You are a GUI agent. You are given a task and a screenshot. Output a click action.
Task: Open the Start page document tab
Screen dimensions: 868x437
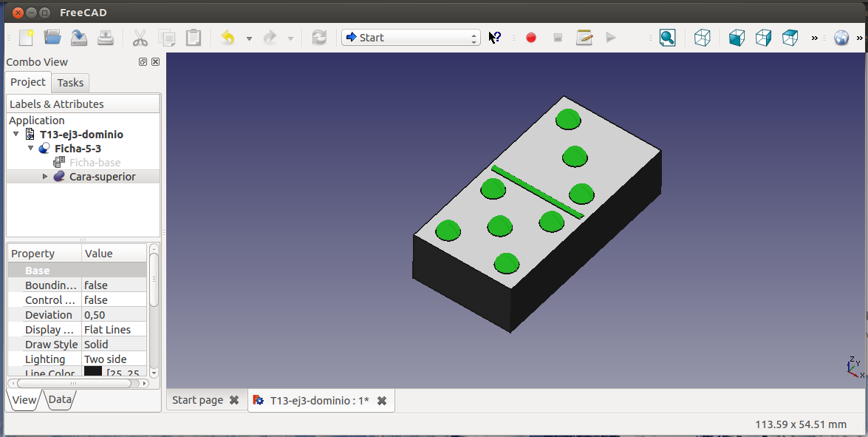click(197, 400)
